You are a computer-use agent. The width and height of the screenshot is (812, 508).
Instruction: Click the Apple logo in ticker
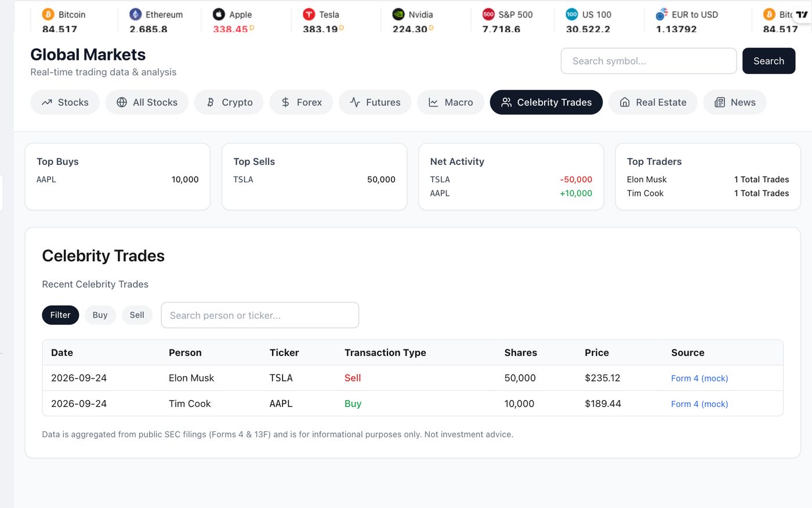219,15
